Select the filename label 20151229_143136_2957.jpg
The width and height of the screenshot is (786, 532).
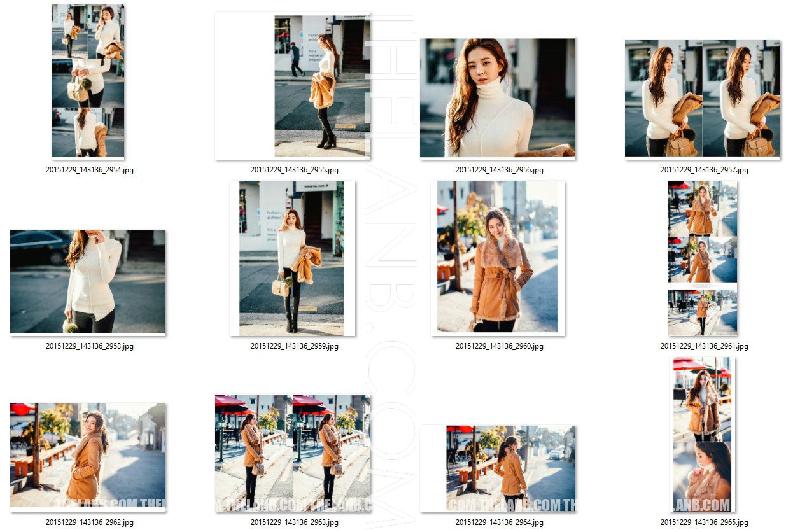705,170
